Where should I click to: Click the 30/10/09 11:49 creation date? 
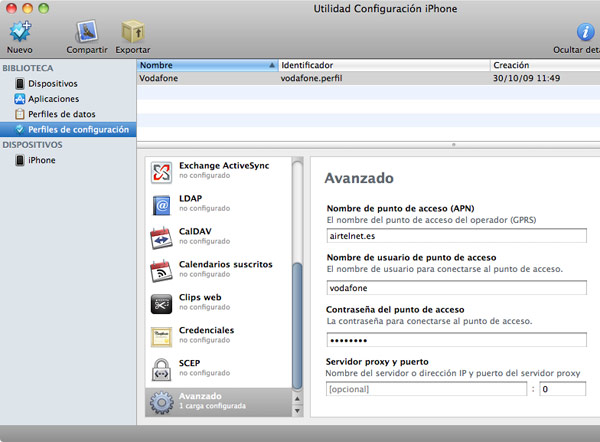click(x=526, y=78)
